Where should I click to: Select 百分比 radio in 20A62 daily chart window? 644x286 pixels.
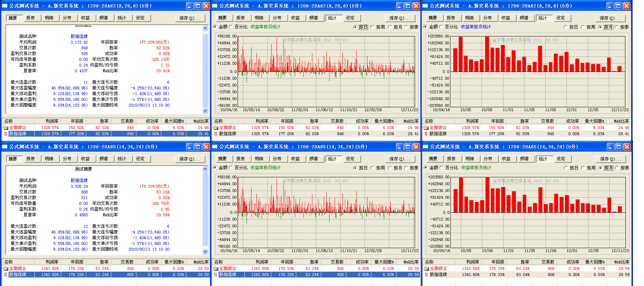(231, 27)
